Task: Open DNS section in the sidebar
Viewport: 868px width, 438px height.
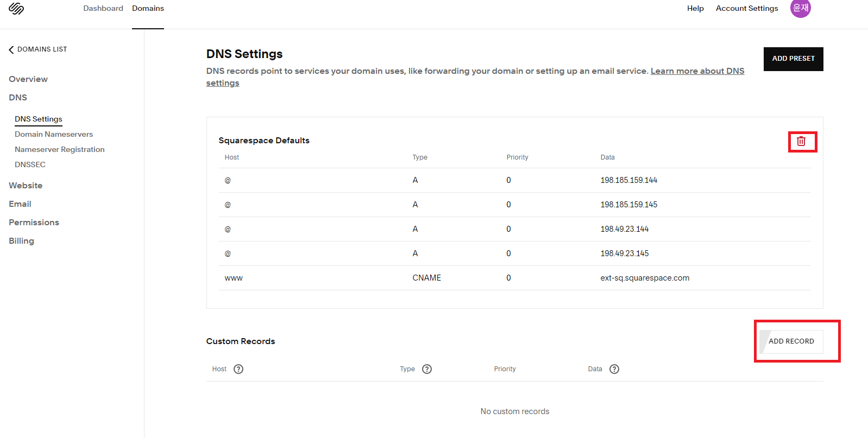Action: 18,98
